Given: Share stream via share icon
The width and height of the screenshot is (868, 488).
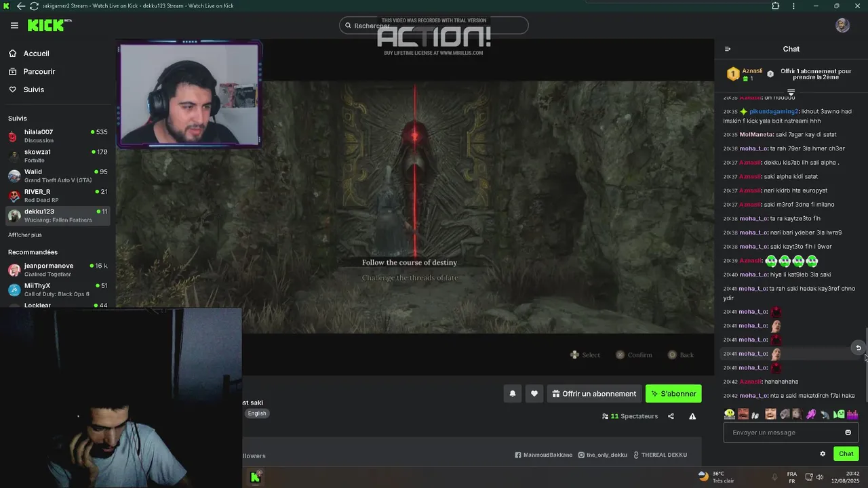Looking at the screenshot, I should [671, 416].
